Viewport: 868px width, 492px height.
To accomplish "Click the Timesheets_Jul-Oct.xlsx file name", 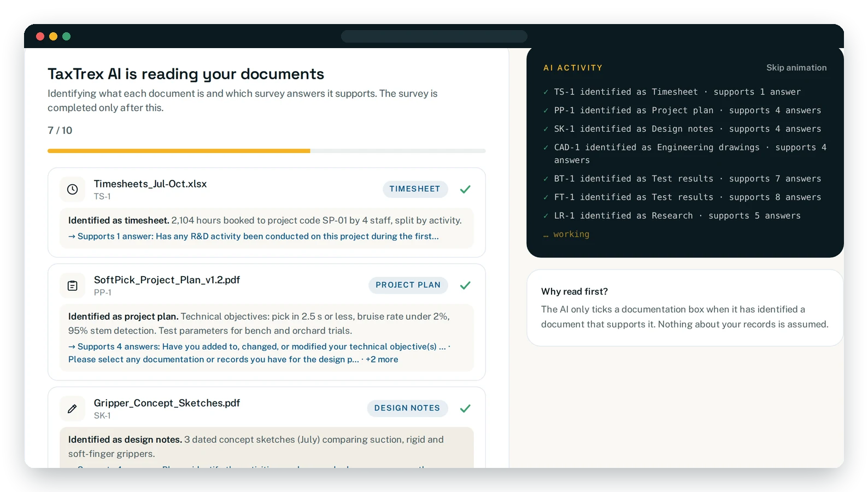I will (x=150, y=184).
